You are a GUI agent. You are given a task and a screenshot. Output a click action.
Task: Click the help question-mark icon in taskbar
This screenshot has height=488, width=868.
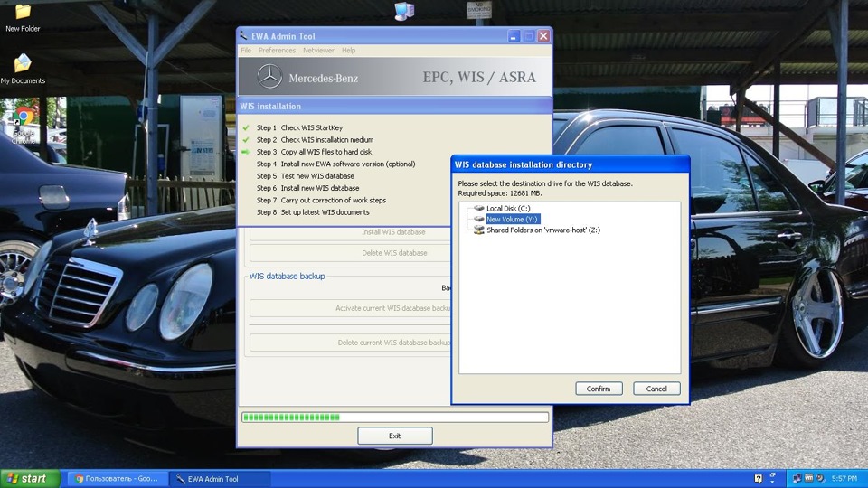pyautogui.click(x=759, y=478)
